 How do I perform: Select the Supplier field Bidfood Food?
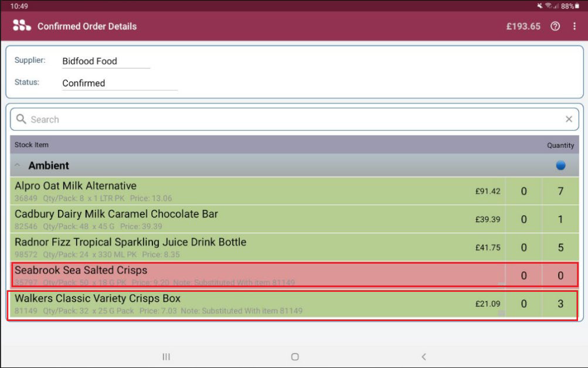coord(106,61)
